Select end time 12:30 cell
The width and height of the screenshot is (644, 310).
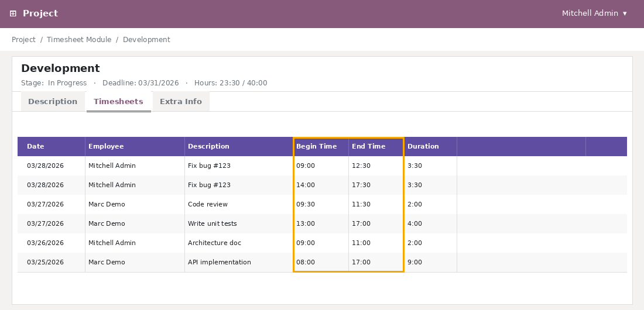(x=376, y=166)
